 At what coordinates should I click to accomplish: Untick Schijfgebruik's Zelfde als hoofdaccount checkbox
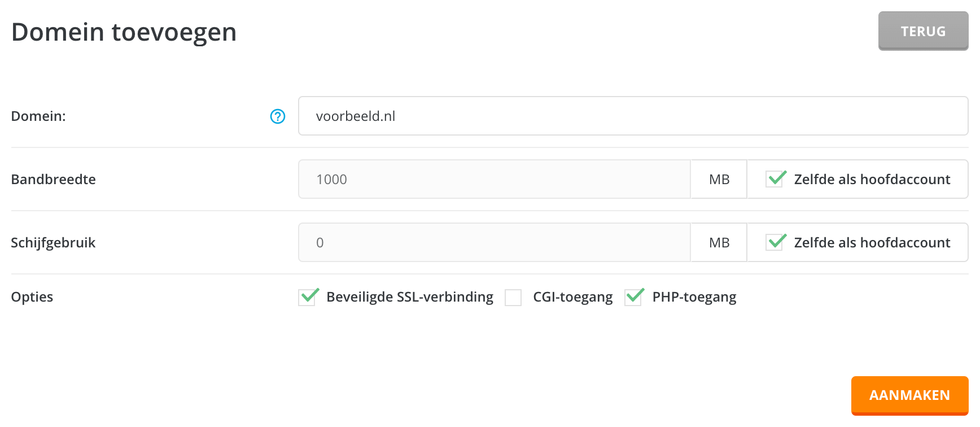[775, 242]
